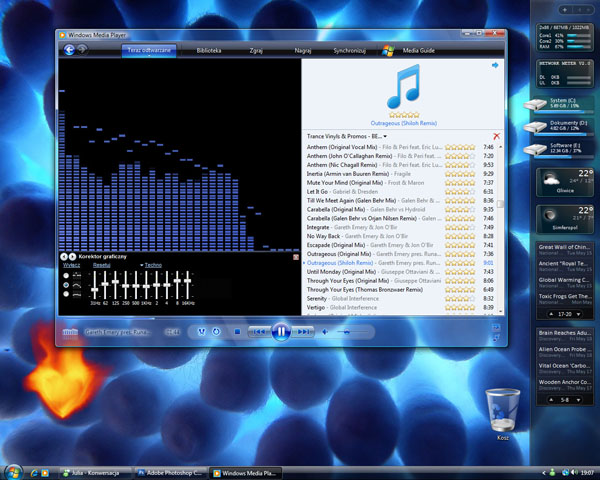Switch to compact mode icon
The height and width of the screenshot is (480, 600).
click(496, 338)
